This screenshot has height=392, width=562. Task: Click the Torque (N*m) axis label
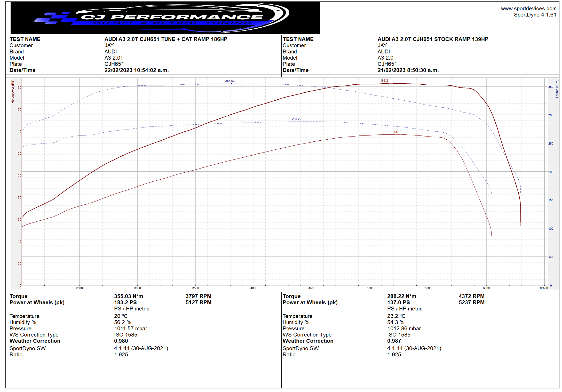point(557,89)
